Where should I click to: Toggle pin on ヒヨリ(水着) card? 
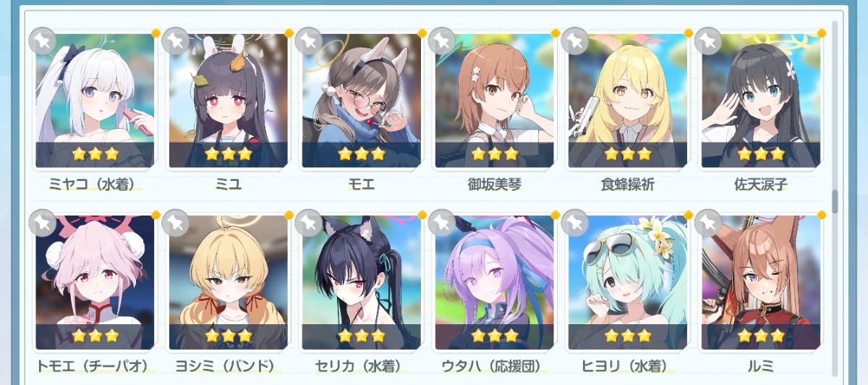point(575,223)
